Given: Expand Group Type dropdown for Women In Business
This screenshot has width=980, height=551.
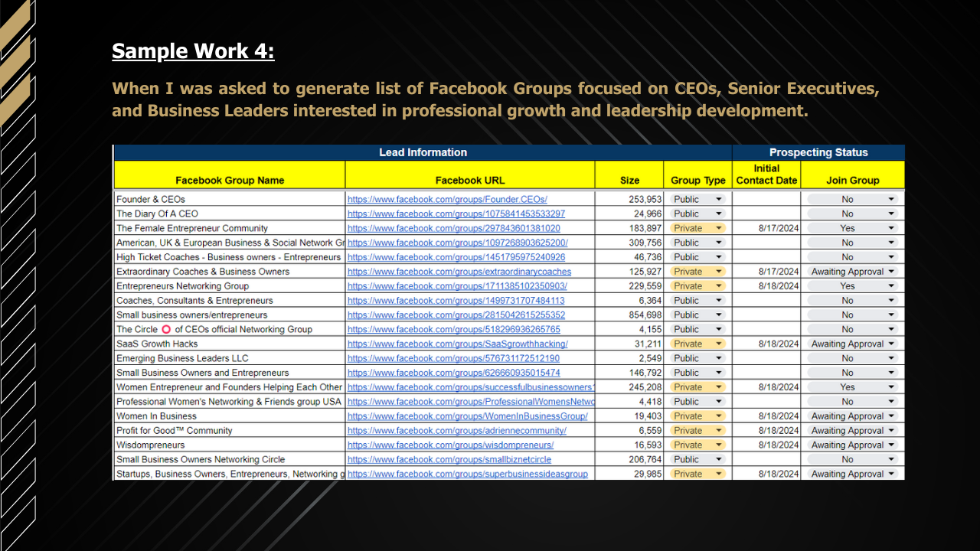Looking at the screenshot, I should pos(718,416).
